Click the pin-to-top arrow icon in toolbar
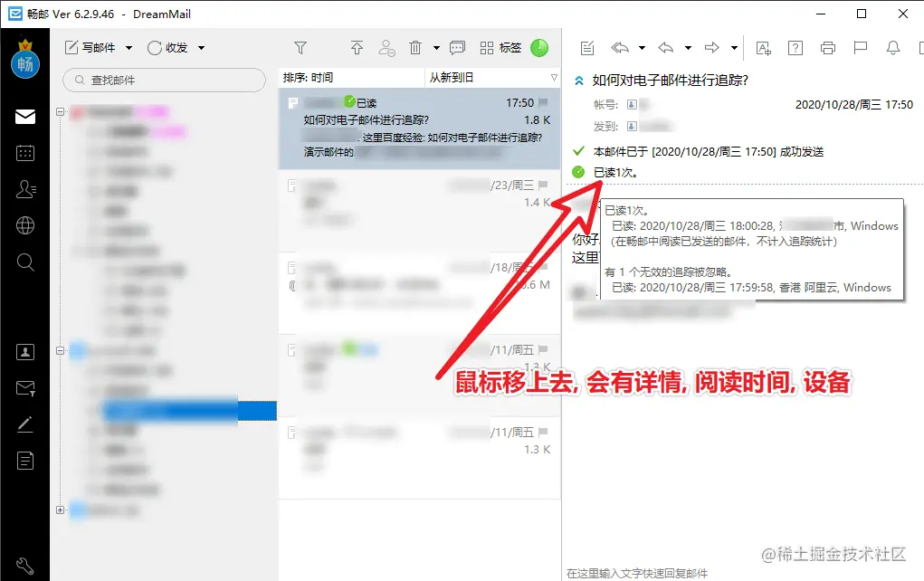 (x=357, y=48)
